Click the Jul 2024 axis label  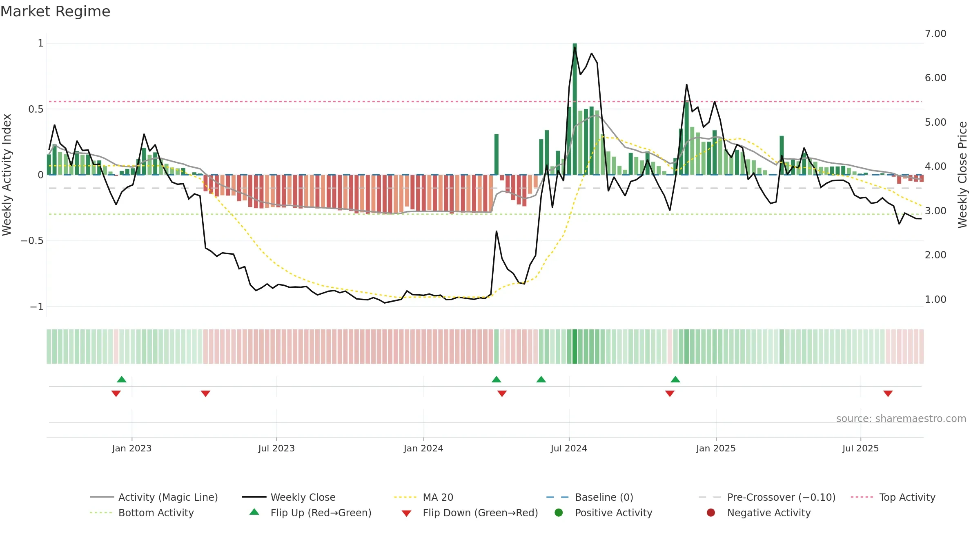point(569,448)
